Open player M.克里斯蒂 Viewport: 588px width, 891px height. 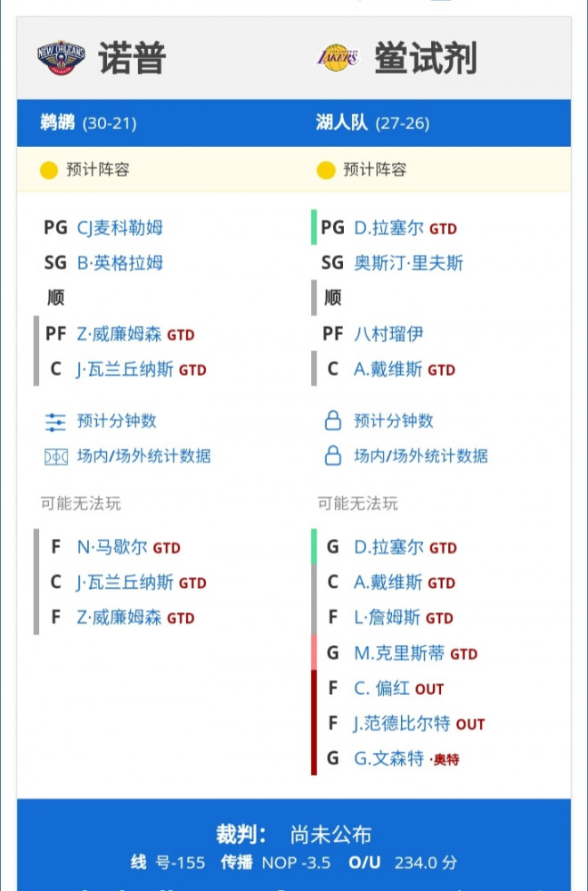click(x=399, y=653)
